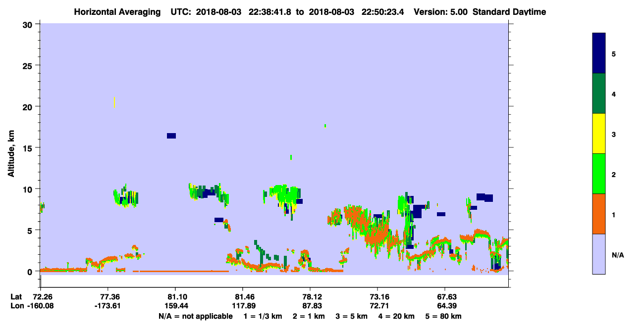Click the longitude value '64.39'
The width and height of the screenshot is (644, 330).
pos(445,306)
